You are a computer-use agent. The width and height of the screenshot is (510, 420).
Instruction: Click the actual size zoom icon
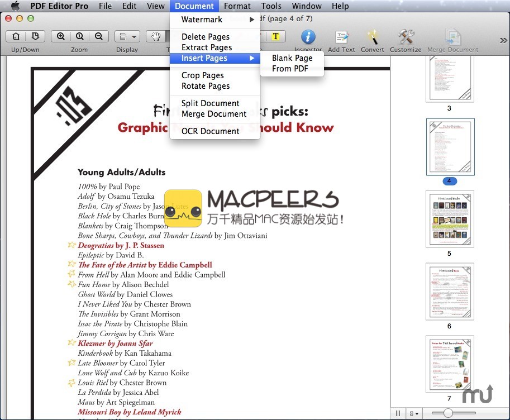(x=80, y=36)
